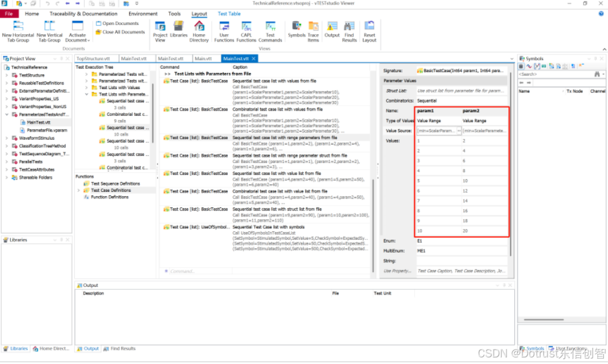The height and width of the screenshot is (364, 608).
Task: Select Sequential test case list with struct list row
Action: click(266, 215)
